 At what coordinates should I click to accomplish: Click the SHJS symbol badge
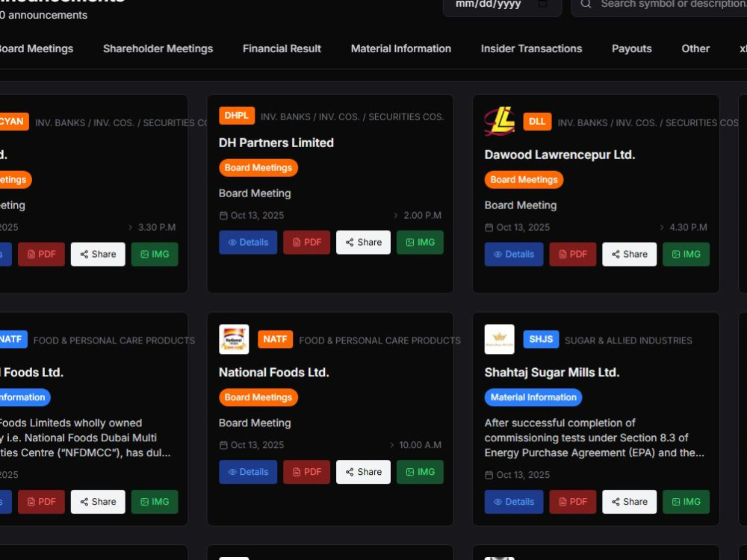541,339
